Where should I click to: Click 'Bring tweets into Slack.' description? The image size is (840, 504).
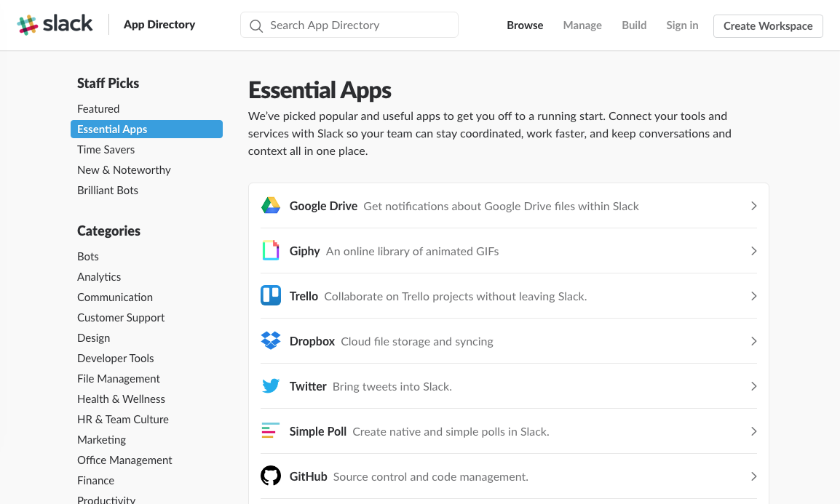[392, 386]
